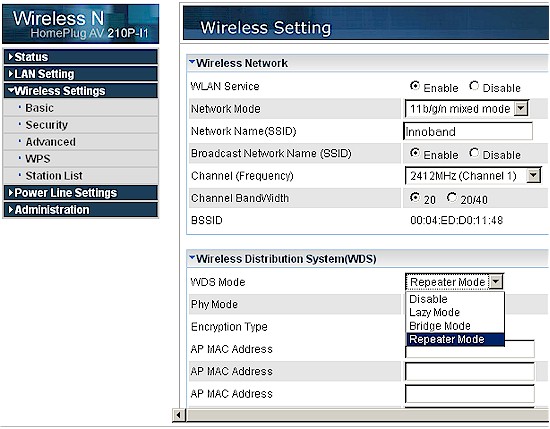The height and width of the screenshot is (429, 550).
Task: Open the Station List page
Action: coord(54,175)
